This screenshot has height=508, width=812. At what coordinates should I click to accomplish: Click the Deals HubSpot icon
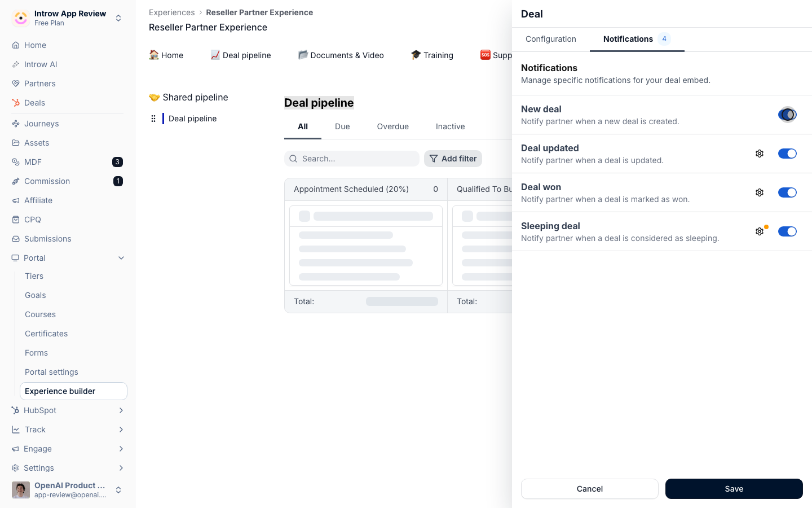coord(16,103)
